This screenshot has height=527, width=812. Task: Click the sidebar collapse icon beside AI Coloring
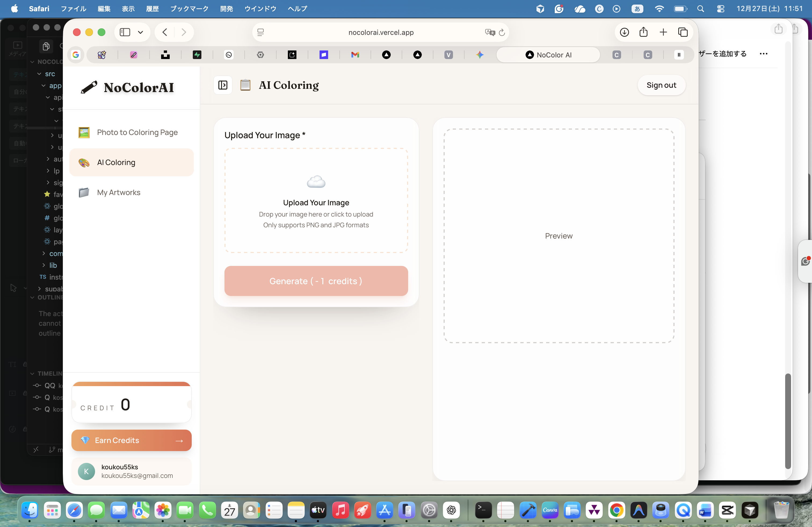223,85
